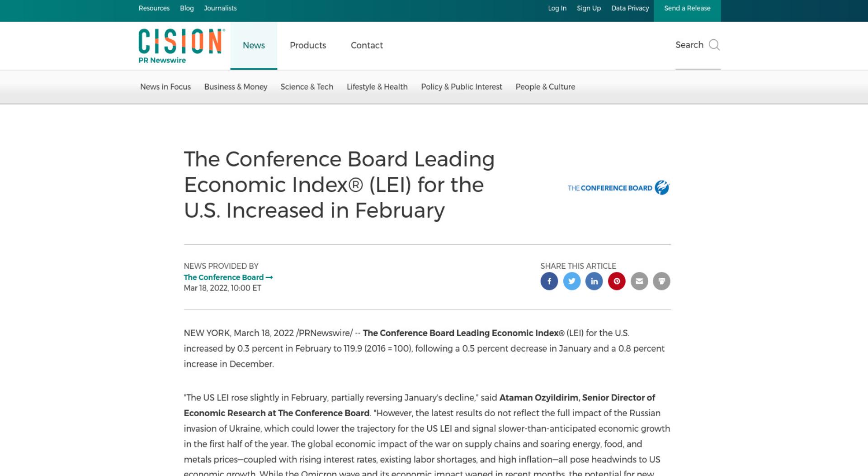Select Business & Money category
This screenshot has height=476, width=868.
pyautogui.click(x=236, y=87)
